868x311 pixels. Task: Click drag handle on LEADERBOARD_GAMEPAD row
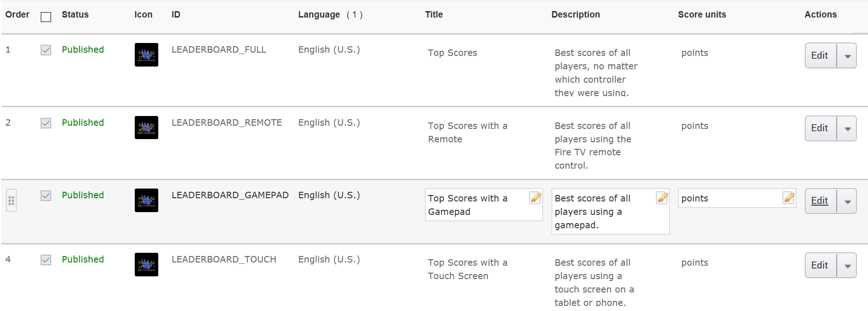coord(12,201)
